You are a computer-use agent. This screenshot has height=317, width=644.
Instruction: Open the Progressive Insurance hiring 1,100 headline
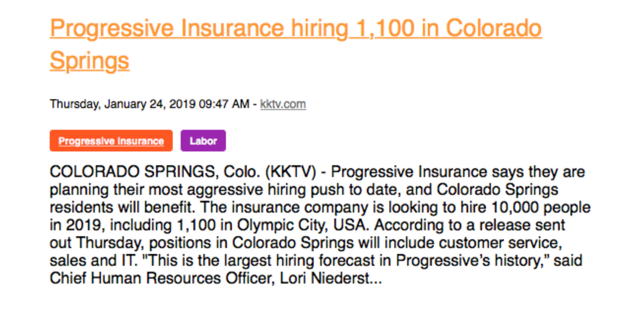(x=296, y=44)
